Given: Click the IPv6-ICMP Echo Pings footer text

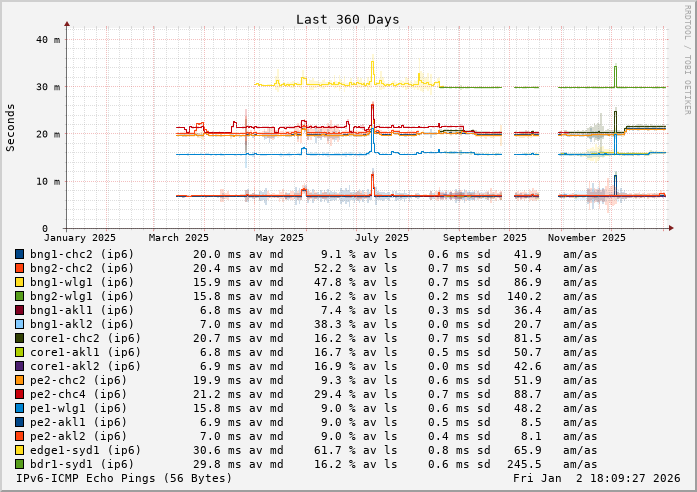Looking at the screenshot, I should point(123,478).
